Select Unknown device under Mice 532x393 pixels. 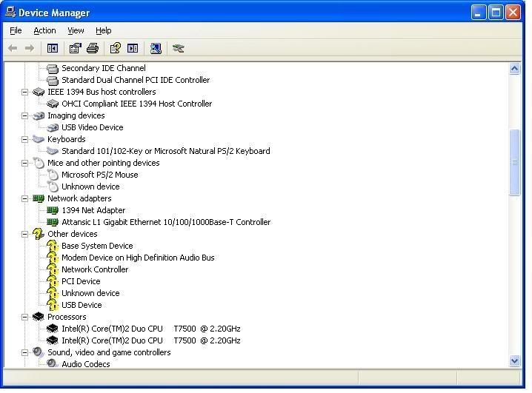coord(90,187)
